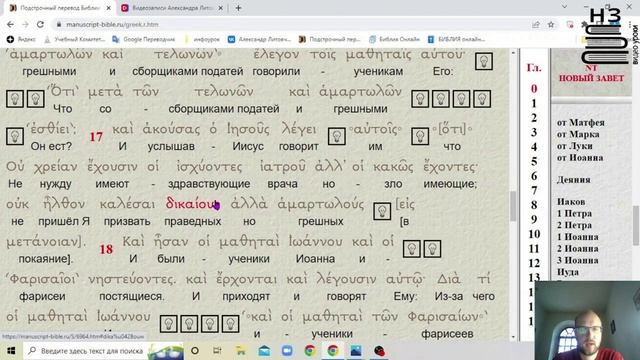Click verse number 18
640x360 pixels.
pos(106,249)
